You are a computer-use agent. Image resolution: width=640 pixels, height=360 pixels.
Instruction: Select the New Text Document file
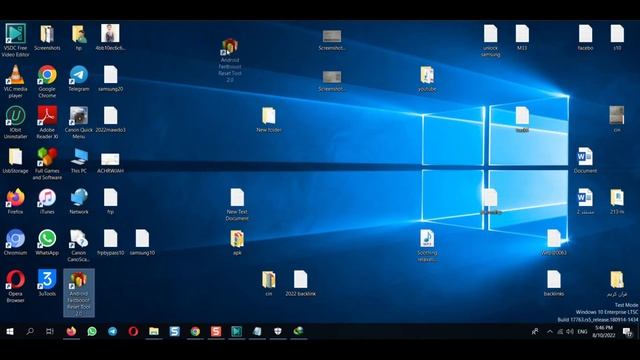point(237,204)
